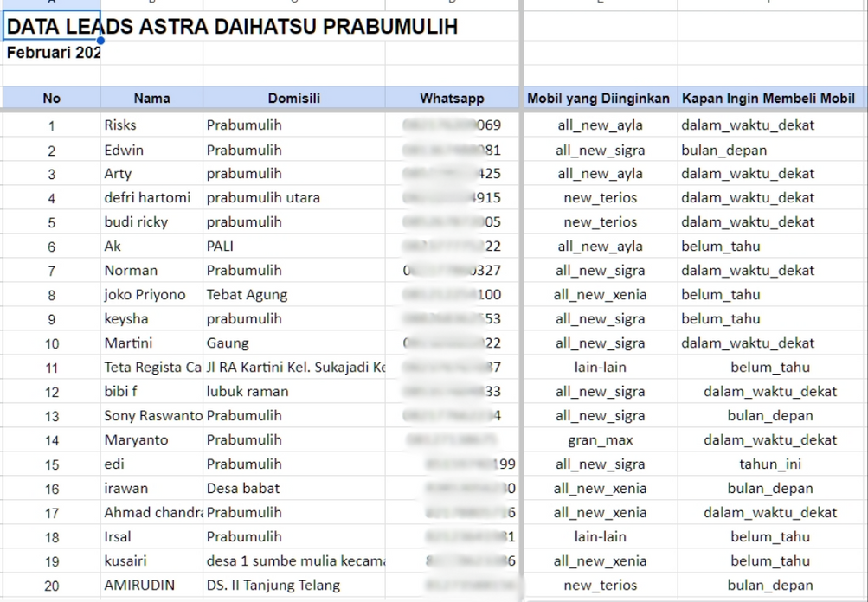Image resolution: width=868 pixels, height=602 pixels.
Task: Select the domicile cell 'Tebat Agung'
Action: (x=294, y=294)
